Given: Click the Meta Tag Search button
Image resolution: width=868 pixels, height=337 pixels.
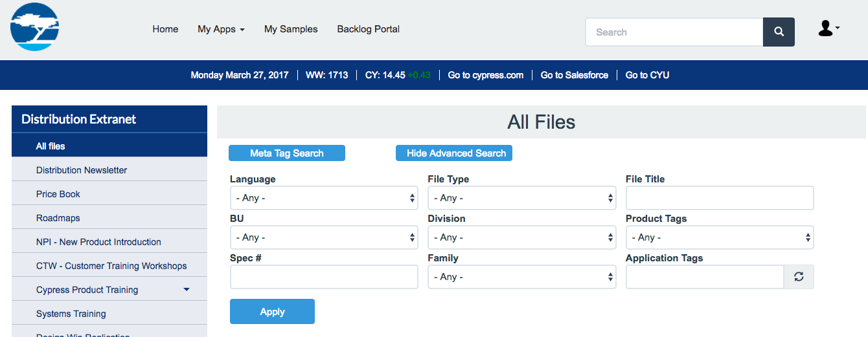Looking at the screenshot, I should pos(287,153).
